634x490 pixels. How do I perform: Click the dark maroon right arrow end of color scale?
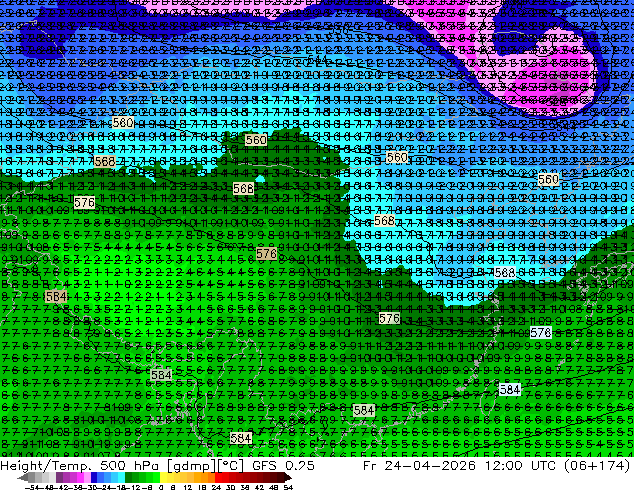click(288, 478)
